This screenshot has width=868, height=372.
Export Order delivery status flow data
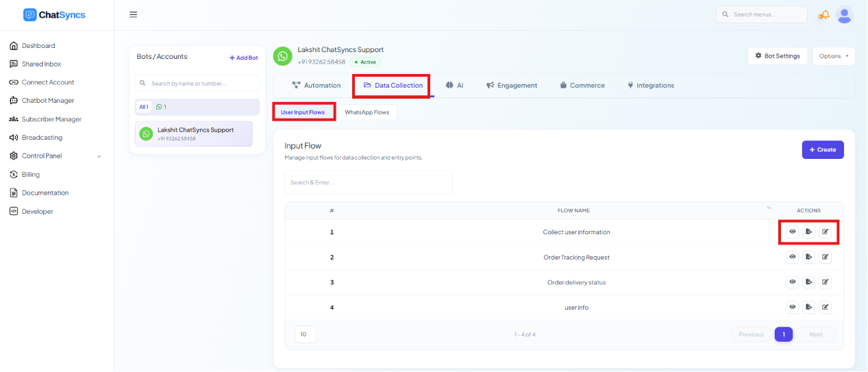(809, 282)
